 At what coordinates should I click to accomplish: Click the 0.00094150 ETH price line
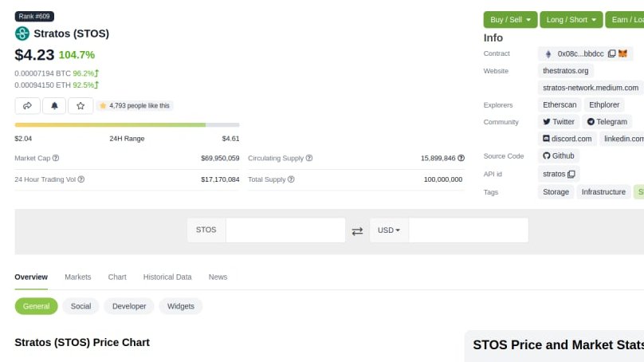(57, 85)
